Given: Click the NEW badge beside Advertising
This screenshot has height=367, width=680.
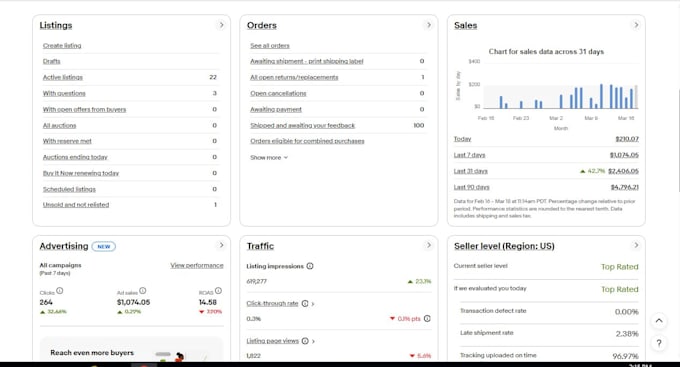Looking at the screenshot, I should (x=104, y=246).
